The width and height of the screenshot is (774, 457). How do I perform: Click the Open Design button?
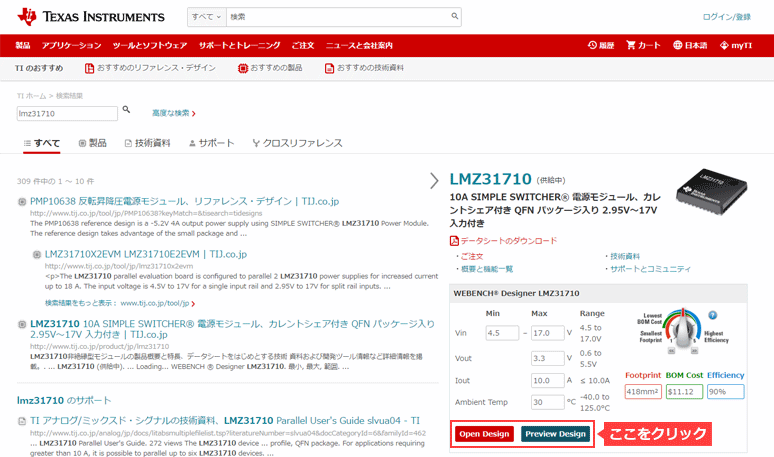tap(484, 434)
